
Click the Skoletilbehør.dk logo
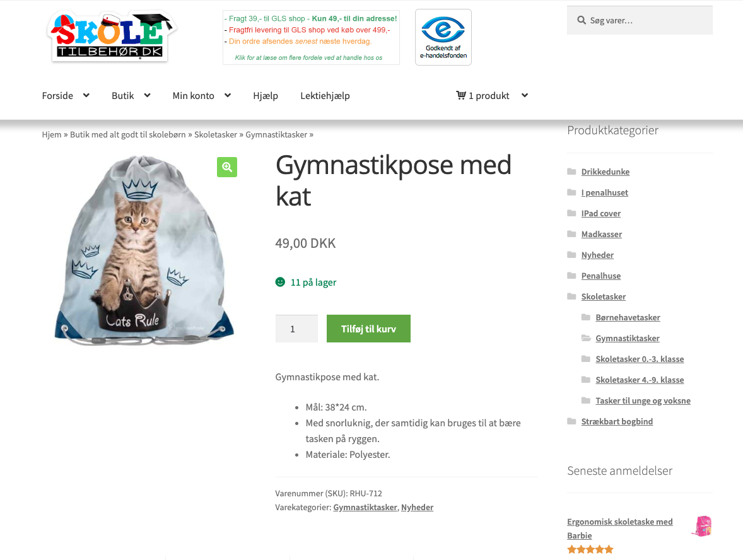click(x=112, y=37)
